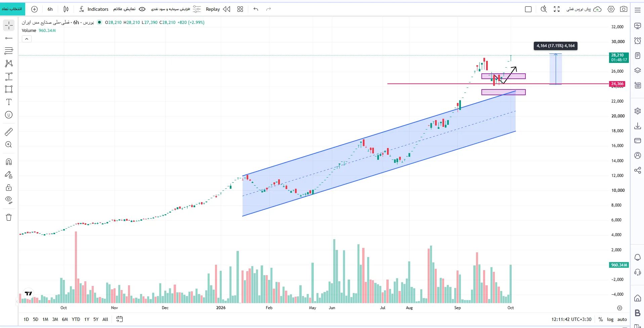
Task: Open the go to date calendar
Action: tap(119, 319)
